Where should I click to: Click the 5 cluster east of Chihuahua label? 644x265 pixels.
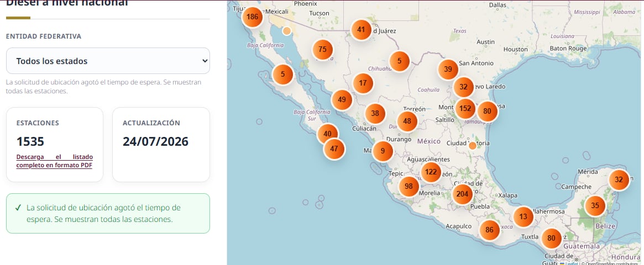[399, 61]
